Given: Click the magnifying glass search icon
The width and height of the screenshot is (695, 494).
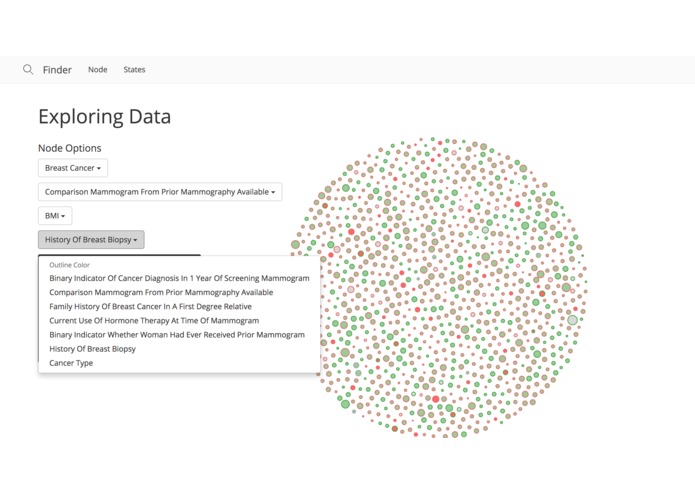Looking at the screenshot, I should (28, 70).
